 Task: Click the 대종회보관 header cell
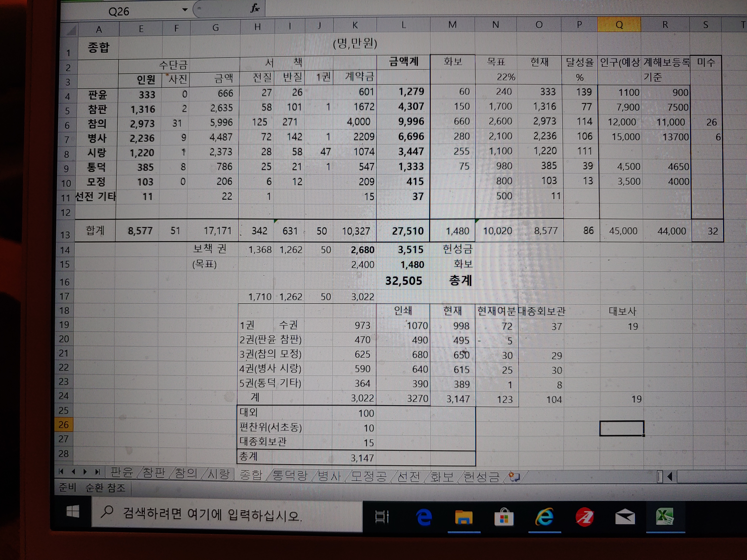click(541, 311)
